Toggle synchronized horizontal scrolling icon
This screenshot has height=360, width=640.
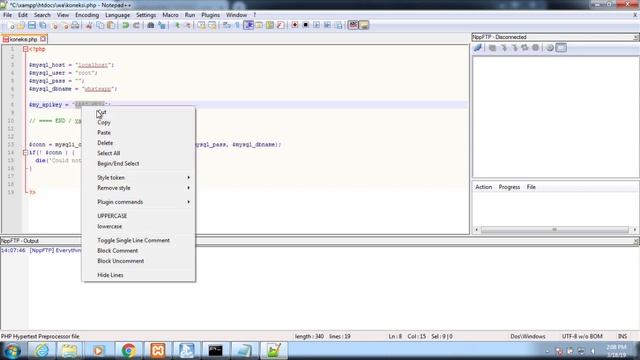212,25
